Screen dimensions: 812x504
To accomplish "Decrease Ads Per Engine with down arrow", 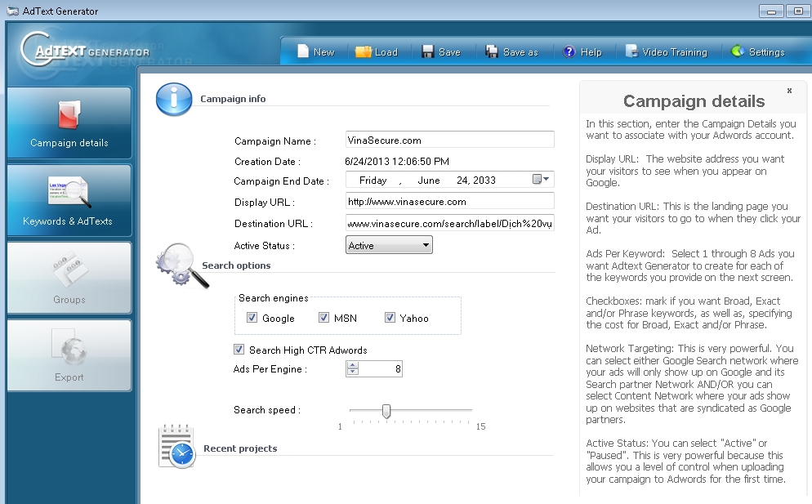I will point(353,372).
